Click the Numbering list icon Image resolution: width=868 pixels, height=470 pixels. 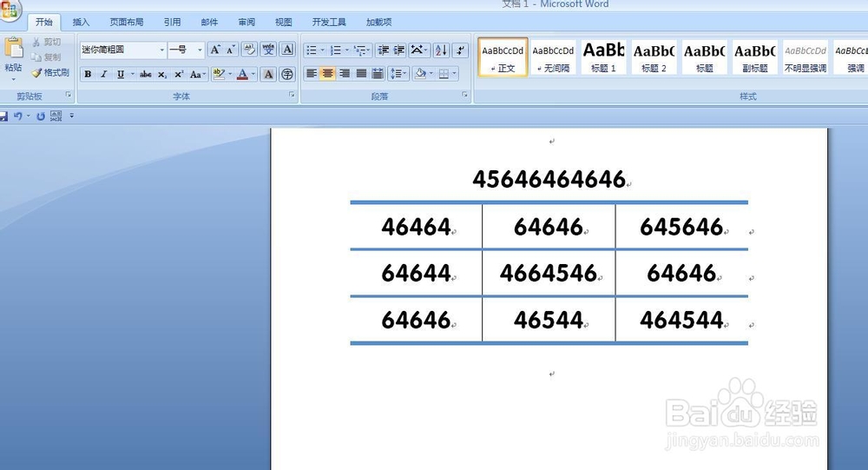(335, 50)
